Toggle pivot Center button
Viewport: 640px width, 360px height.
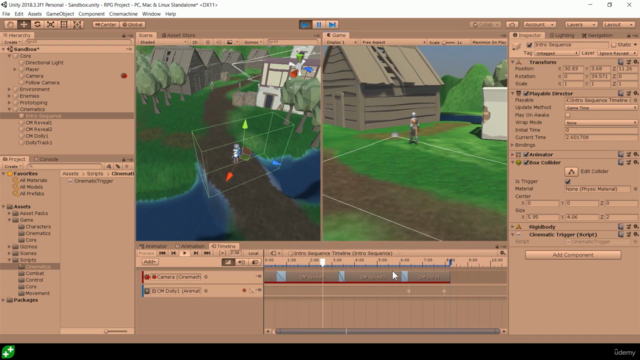(x=106, y=25)
